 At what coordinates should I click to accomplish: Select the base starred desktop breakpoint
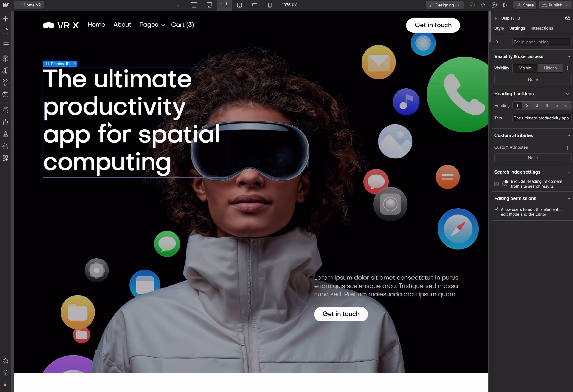tap(224, 5)
